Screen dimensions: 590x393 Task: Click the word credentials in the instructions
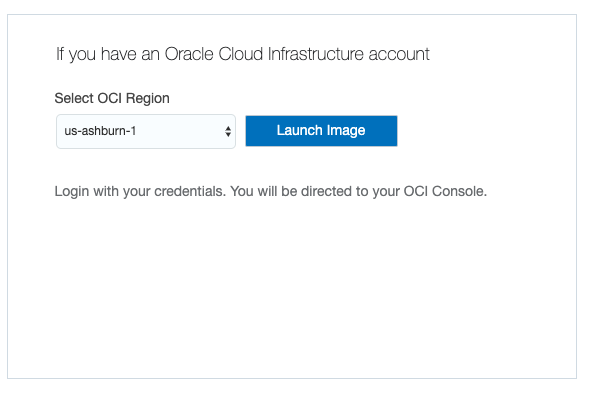coord(190,191)
